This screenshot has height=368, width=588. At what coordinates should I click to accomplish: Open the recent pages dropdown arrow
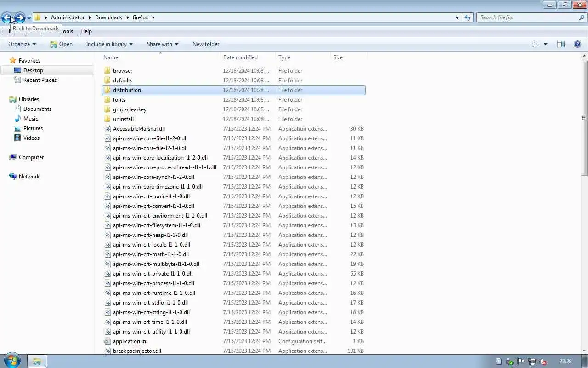pyautogui.click(x=29, y=18)
